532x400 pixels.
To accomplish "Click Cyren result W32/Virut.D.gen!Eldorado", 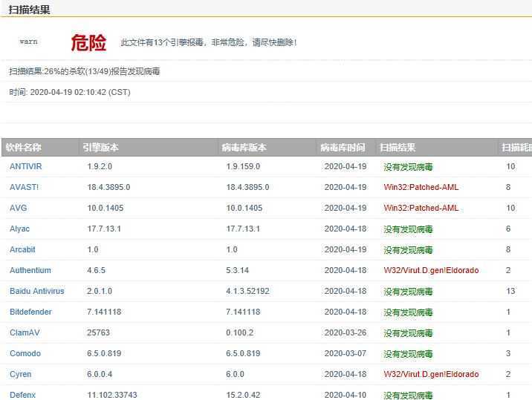I will pos(431,374).
